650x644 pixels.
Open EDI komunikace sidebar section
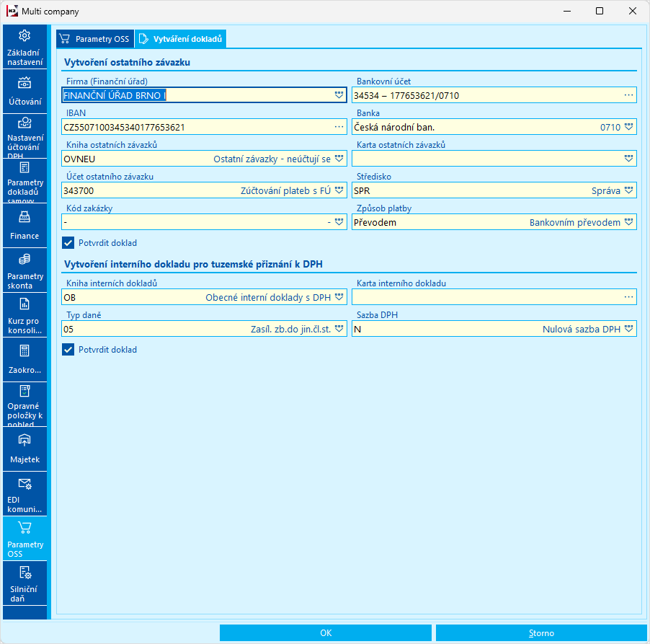(x=25, y=494)
